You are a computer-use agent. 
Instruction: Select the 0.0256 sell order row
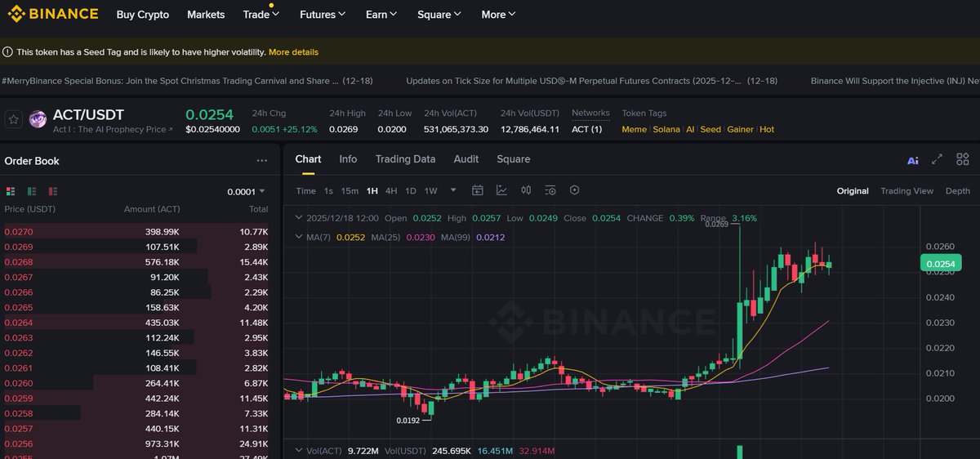coord(136,443)
